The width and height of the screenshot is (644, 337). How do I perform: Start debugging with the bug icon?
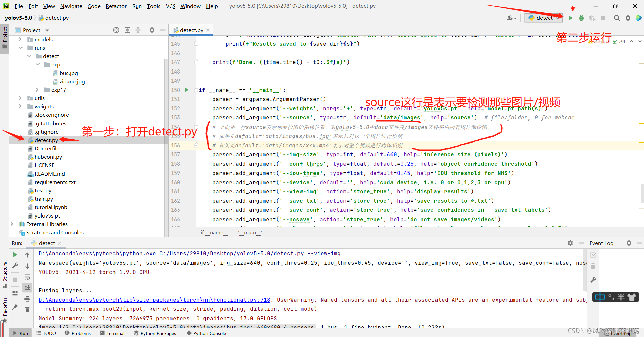pyautogui.click(x=581, y=18)
